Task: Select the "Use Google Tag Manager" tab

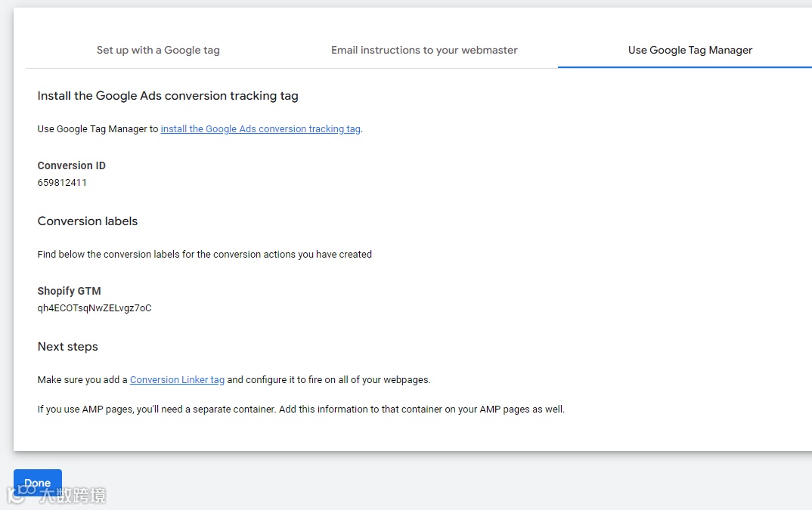Action: 690,50
